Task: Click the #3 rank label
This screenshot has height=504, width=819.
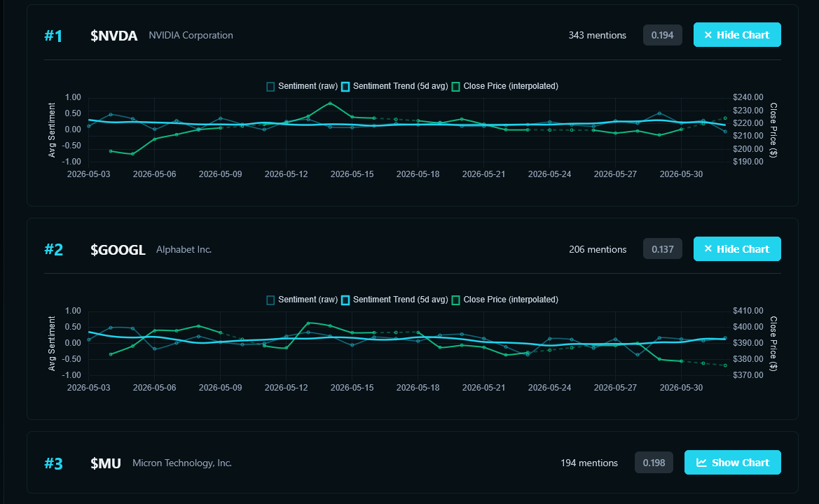Action: pos(54,463)
